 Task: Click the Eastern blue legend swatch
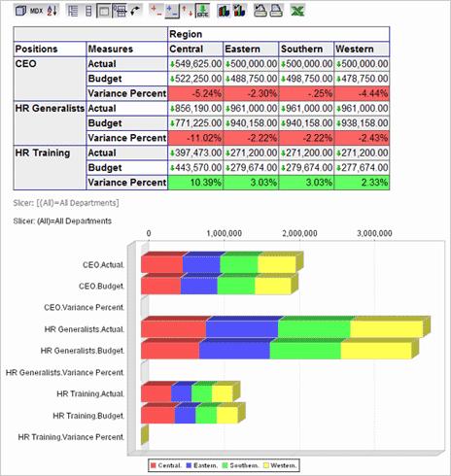pos(190,465)
